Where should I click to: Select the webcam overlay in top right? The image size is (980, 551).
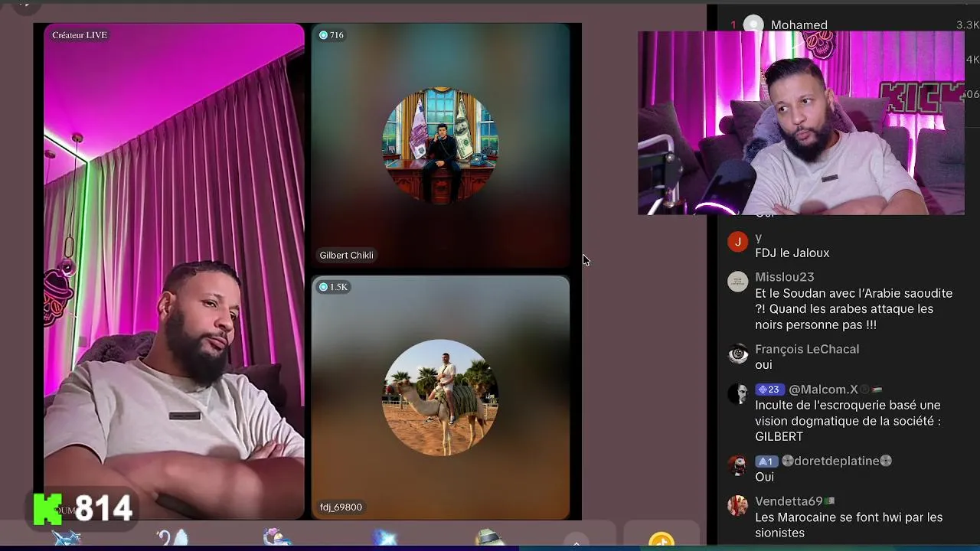[801, 122]
